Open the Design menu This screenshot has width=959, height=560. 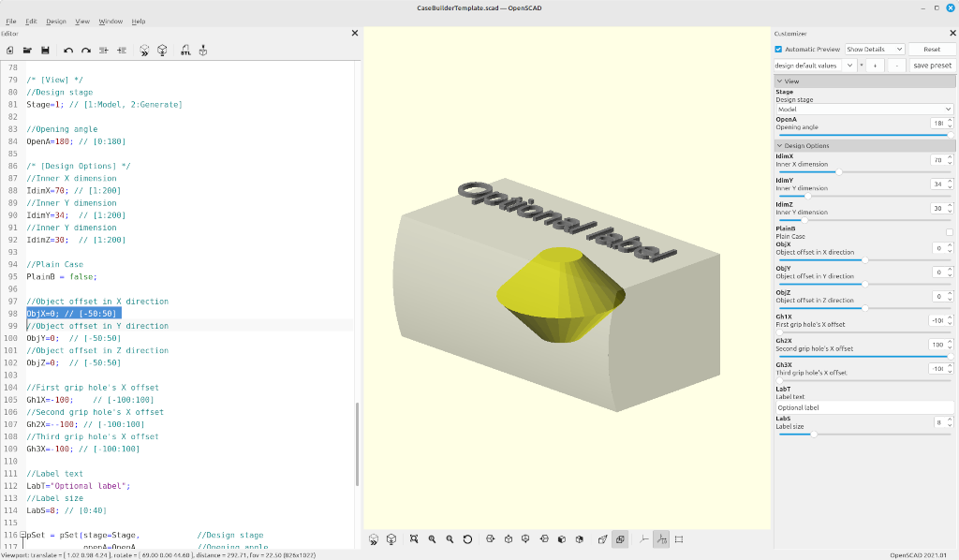[x=56, y=22]
